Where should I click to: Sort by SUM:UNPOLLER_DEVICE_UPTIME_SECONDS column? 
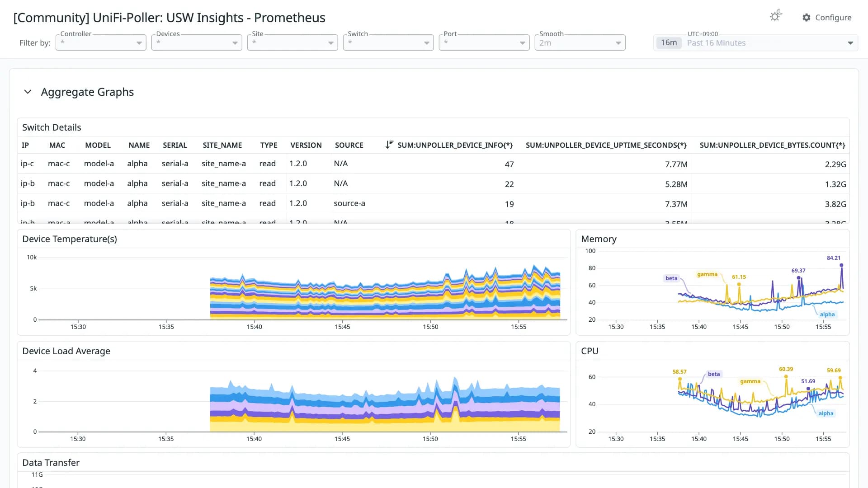[x=606, y=145]
